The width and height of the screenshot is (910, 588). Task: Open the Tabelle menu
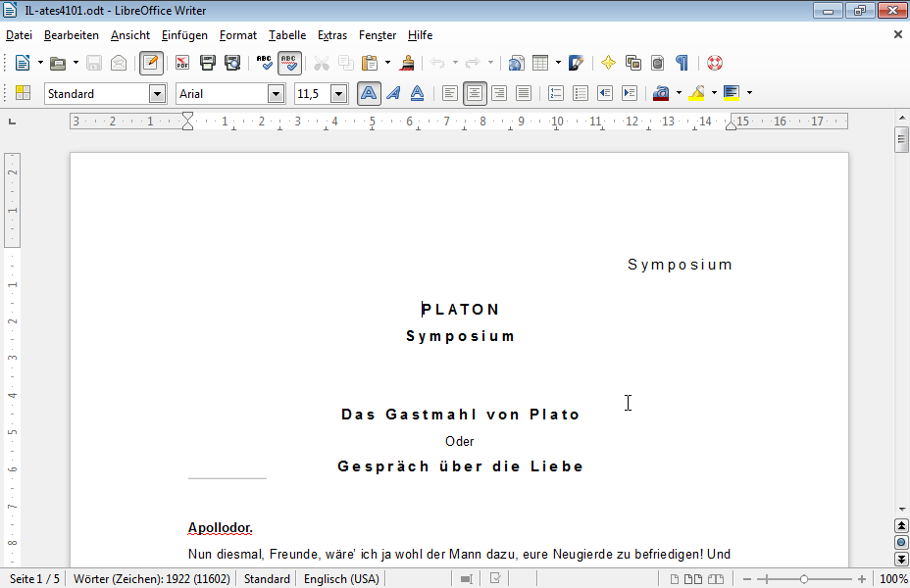tap(287, 35)
